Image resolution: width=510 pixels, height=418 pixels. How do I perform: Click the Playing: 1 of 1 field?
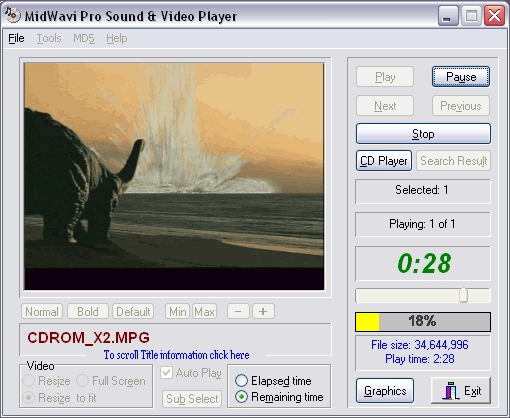pyautogui.click(x=423, y=224)
